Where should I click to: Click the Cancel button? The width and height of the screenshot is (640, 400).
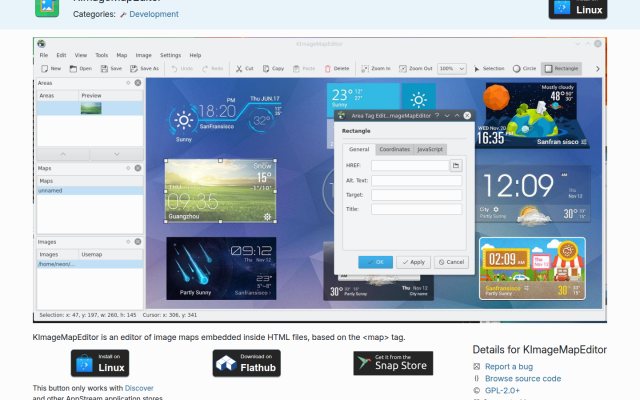tap(451, 262)
